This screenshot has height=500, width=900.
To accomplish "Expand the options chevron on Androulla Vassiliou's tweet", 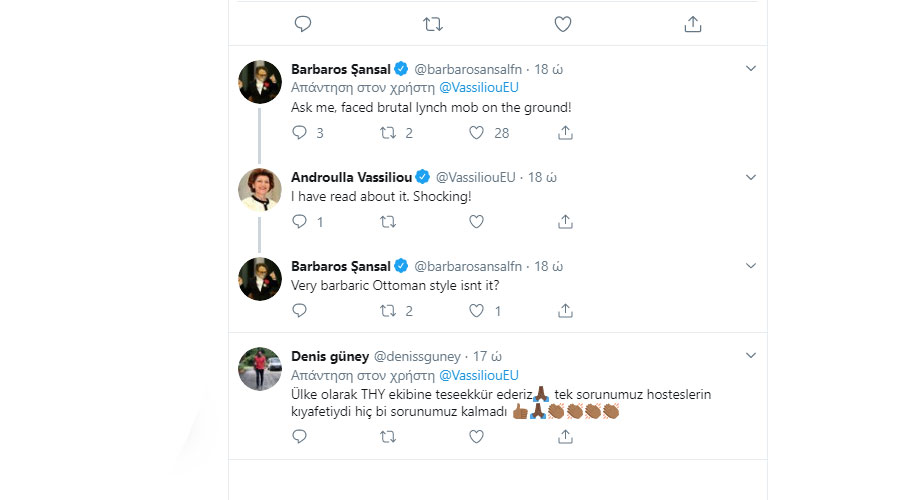I will [751, 177].
